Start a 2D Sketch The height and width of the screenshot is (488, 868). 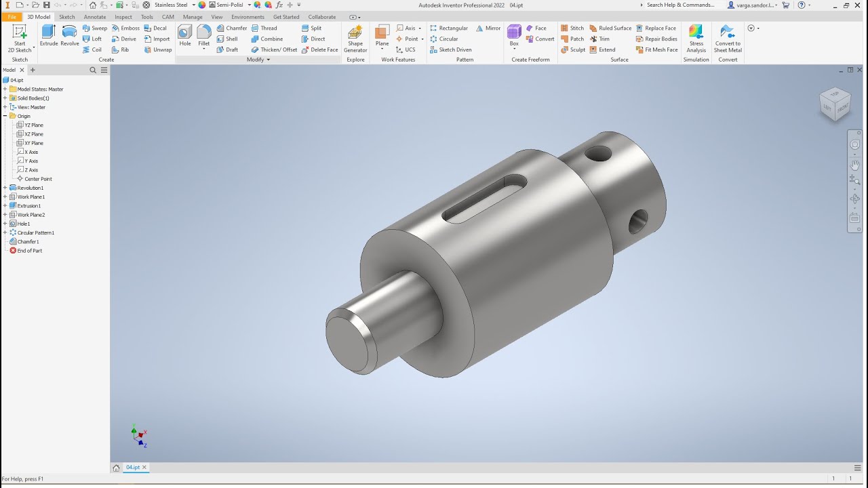tap(20, 39)
